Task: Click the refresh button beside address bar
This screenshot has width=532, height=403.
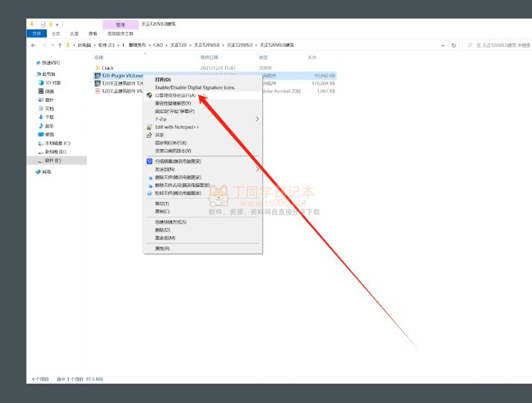Action: pos(454,45)
